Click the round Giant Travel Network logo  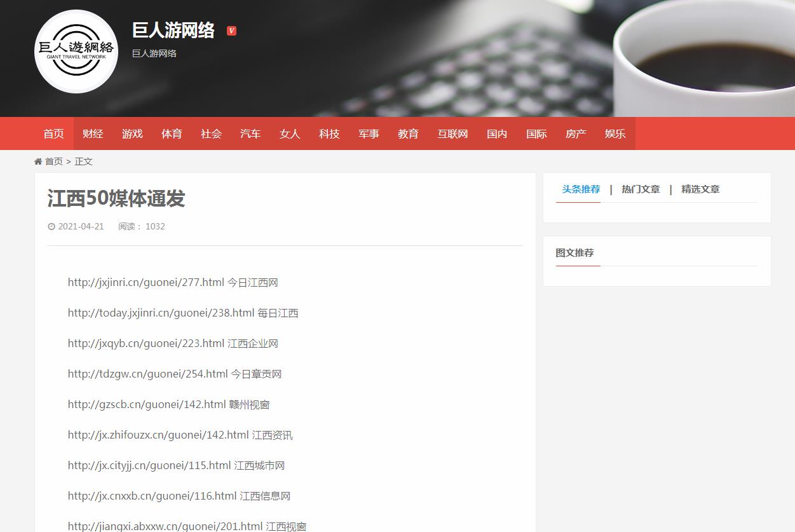[x=76, y=51]
